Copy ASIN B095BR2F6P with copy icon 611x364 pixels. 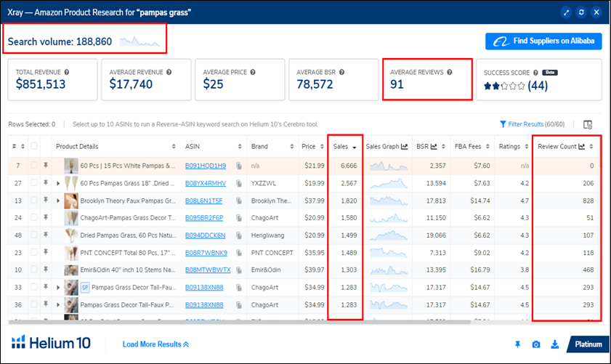click(x=239, y=218)
